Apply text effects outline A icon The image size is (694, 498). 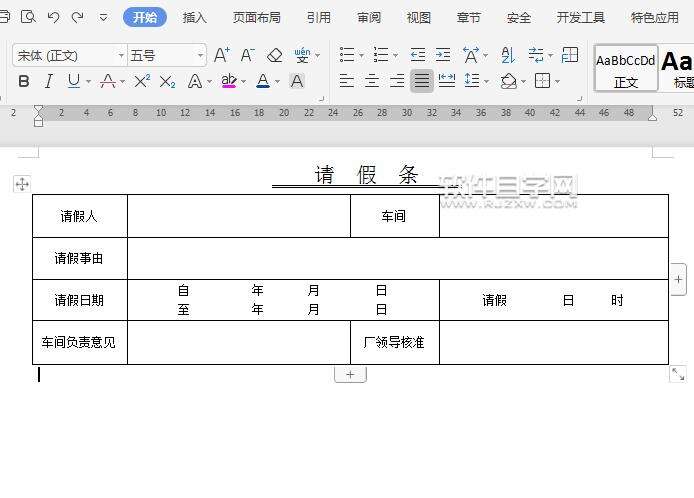[x=195, y=81]
